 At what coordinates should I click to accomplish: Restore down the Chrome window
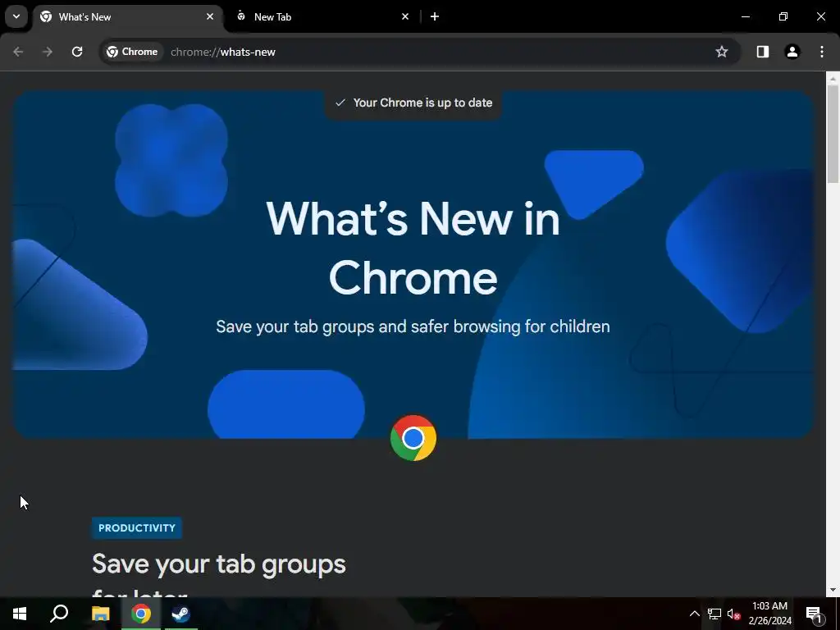tap(783, 16)
